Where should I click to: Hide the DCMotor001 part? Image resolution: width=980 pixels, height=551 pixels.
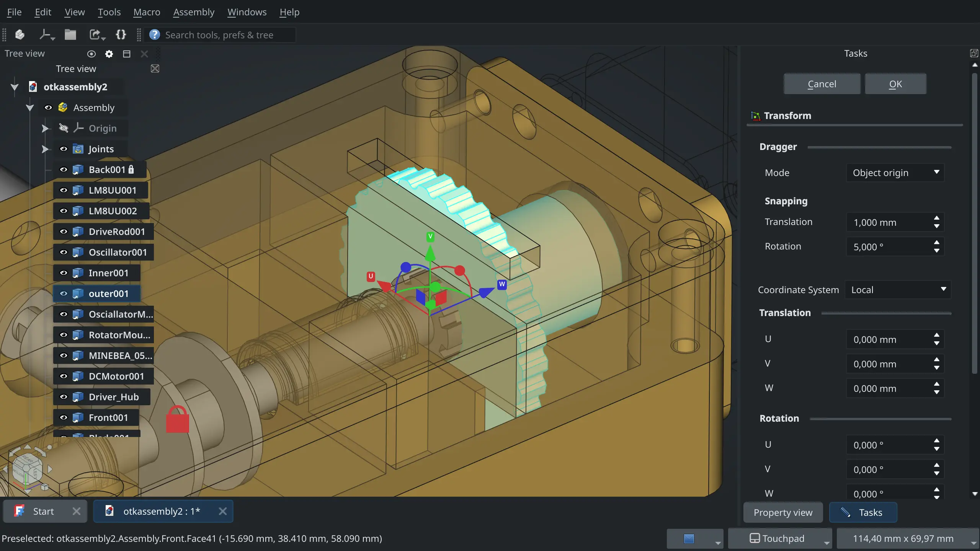point(64,376)
